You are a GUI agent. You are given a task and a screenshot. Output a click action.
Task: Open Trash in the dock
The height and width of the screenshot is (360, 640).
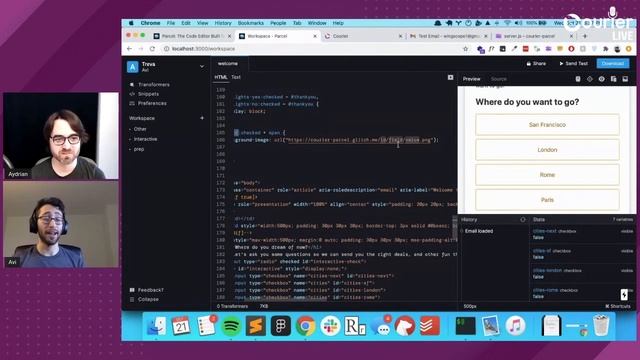(601, 326)
